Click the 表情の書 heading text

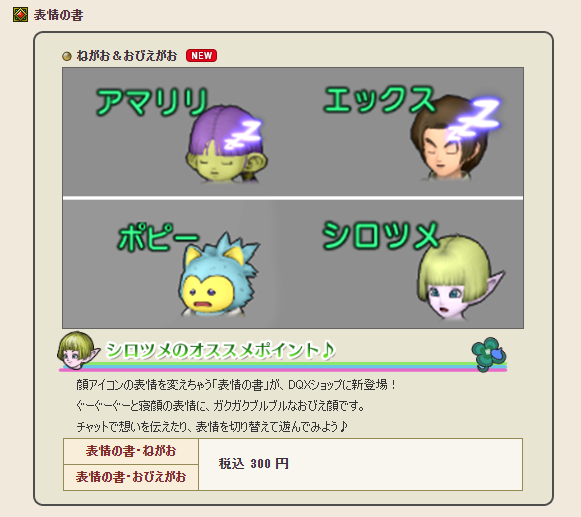pos(58,15)
